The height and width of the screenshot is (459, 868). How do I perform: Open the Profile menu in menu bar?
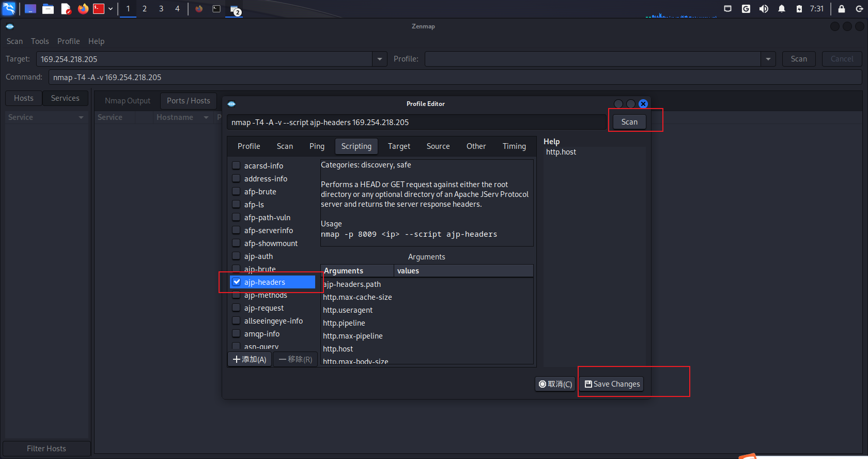pos(69,41)
